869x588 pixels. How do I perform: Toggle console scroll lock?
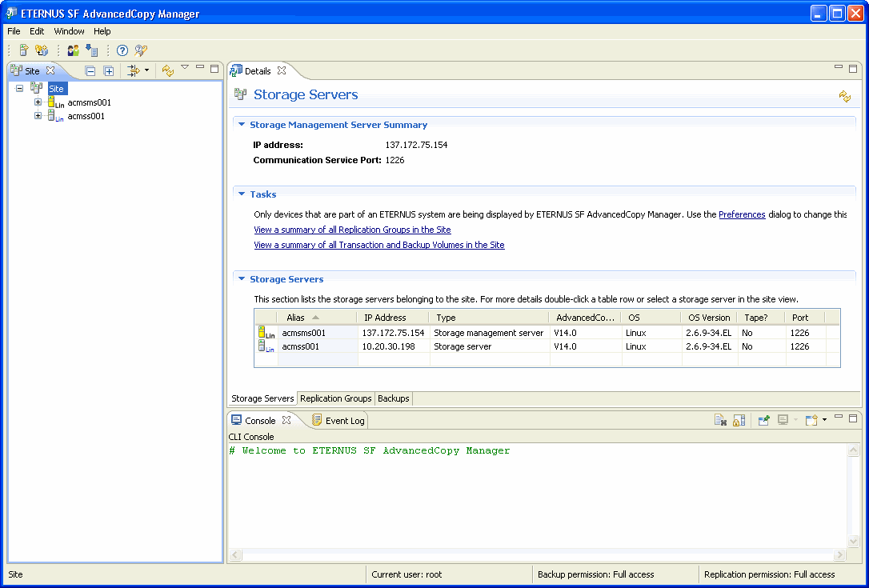click(739, 421)
